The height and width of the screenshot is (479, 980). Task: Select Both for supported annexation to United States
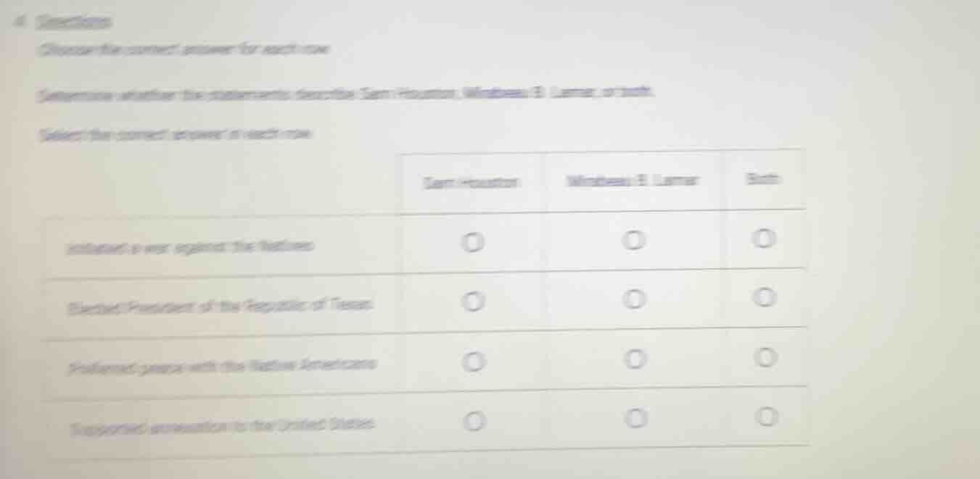[765, 416]
